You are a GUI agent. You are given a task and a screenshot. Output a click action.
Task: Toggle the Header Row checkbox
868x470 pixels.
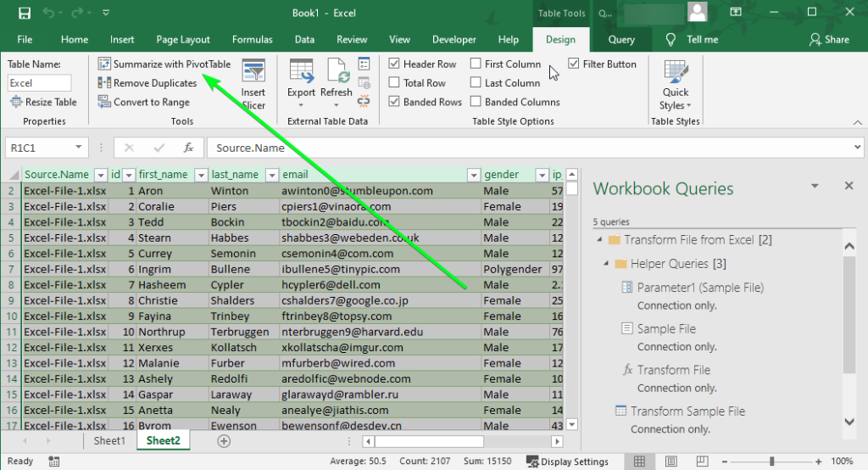[x=394, y=64]
